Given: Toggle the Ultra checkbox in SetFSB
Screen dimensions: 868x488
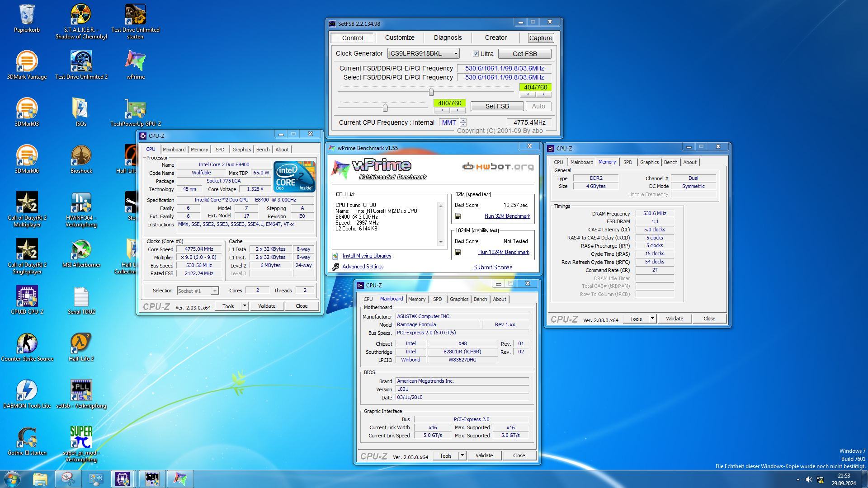Looking at the screenshot, I should [x=476, y=54].
